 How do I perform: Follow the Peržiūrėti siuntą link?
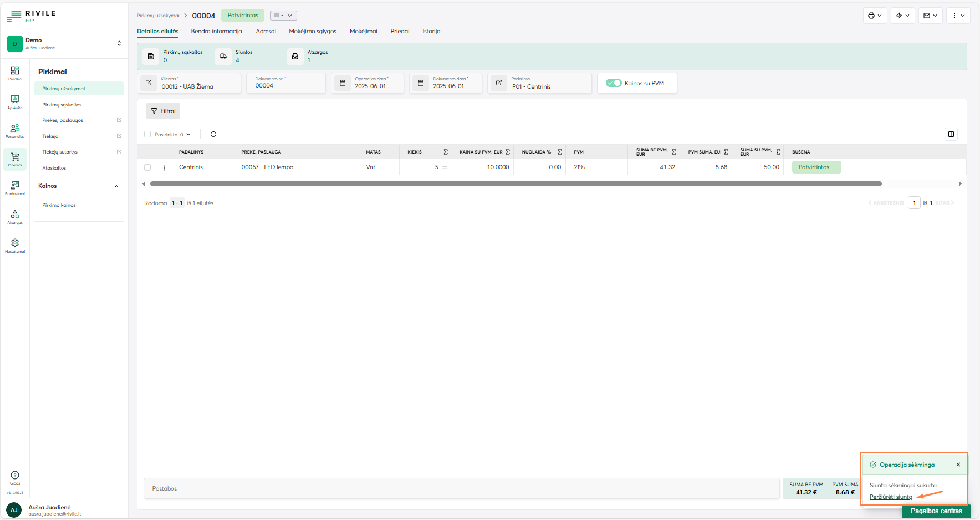point(891,497)
